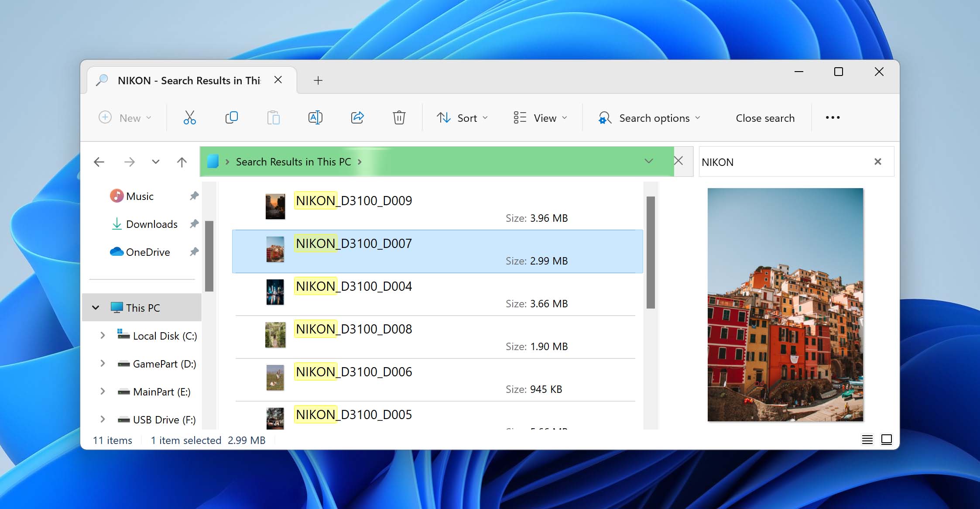The image size is (980, 509).
Task: Click the chevron after Search Results breadcrumb
Action: pos(360,162)
